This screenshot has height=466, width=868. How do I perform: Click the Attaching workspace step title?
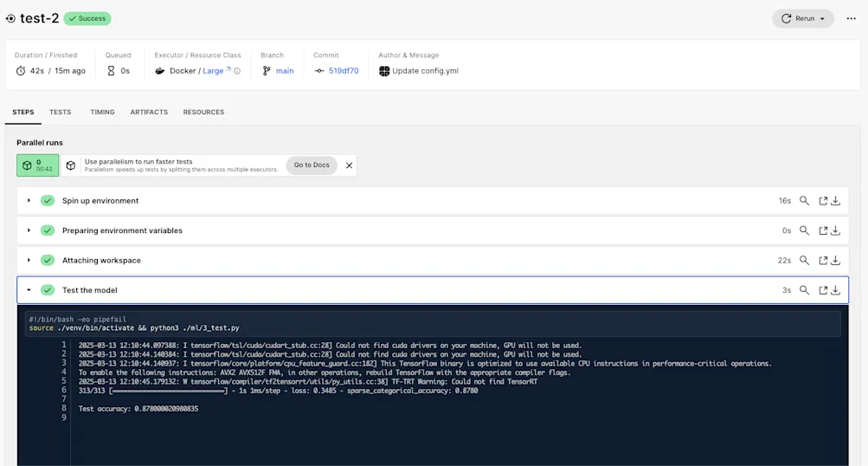[101, 261]
